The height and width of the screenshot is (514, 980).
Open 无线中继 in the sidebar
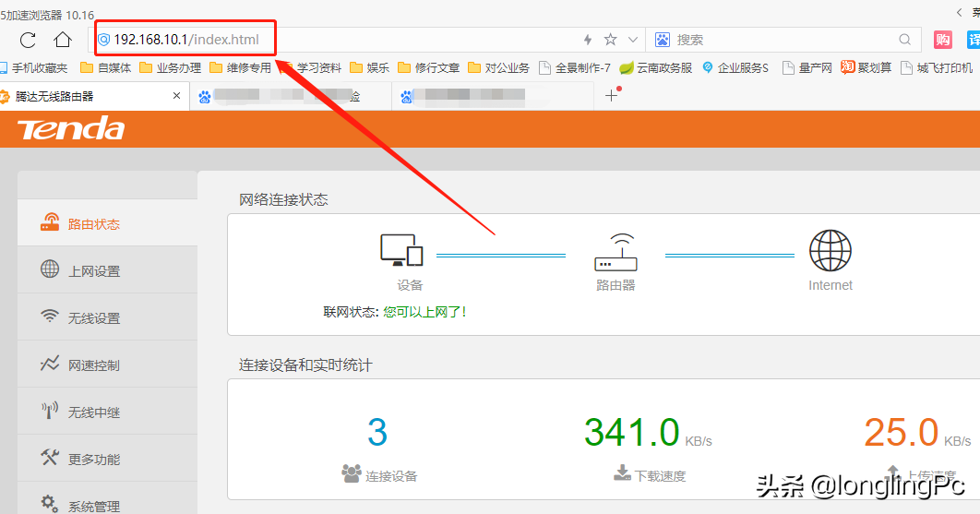coord(107,412)
